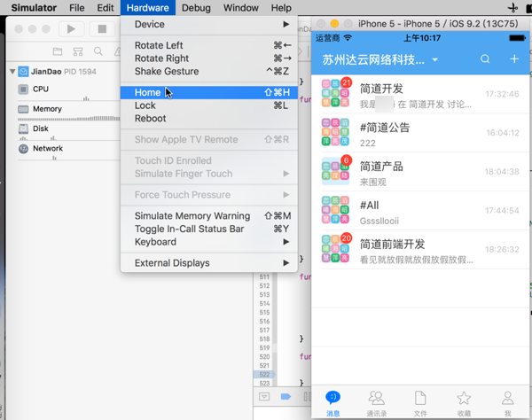This screenshot has width=532, height=420.
Task: Choose Home in the Hardware menu
Action: [209, 92]
